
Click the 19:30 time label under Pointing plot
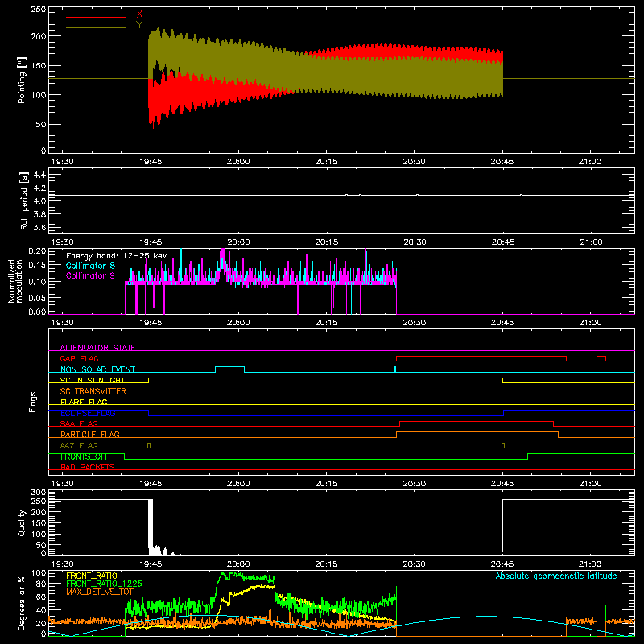pos(63,162)
